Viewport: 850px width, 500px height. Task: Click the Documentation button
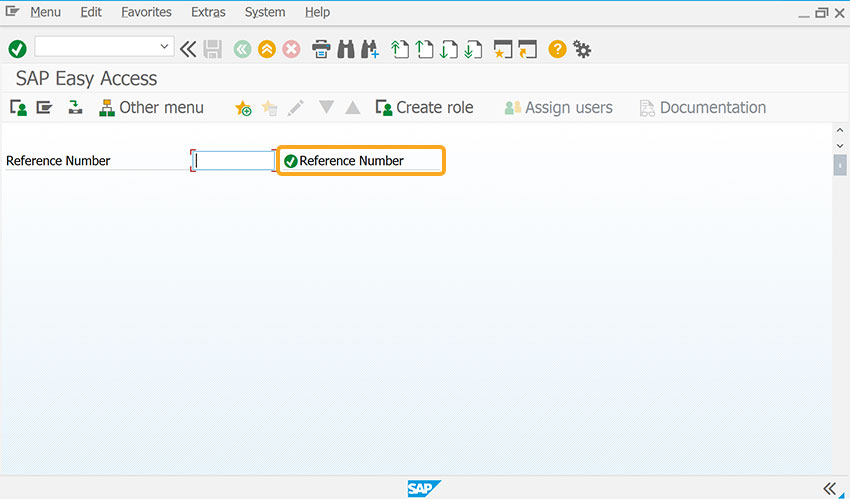pyautogui.click(x=703, y=107)
